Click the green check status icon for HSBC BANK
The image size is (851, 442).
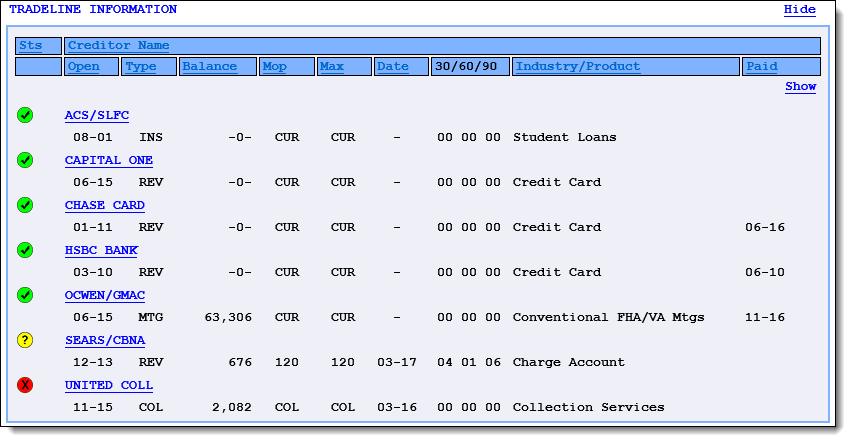tap(25, 250)
